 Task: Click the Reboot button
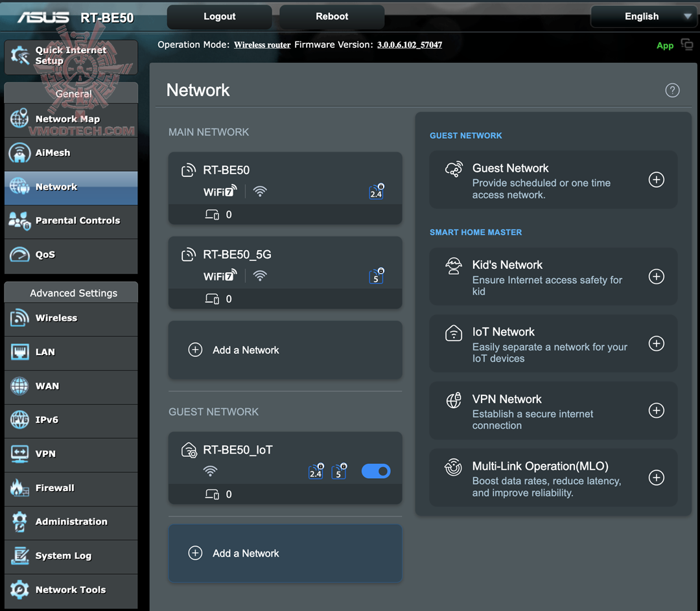click(332, 16)
